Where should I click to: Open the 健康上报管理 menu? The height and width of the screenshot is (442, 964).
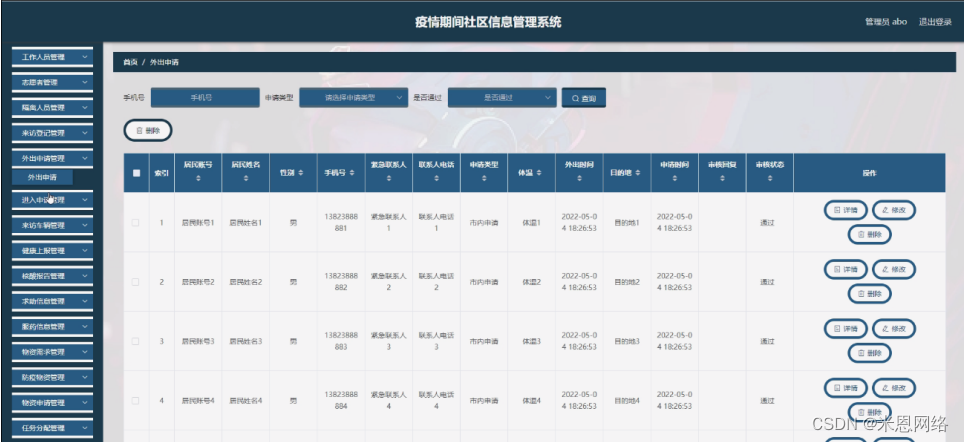(x=52, y=250)
